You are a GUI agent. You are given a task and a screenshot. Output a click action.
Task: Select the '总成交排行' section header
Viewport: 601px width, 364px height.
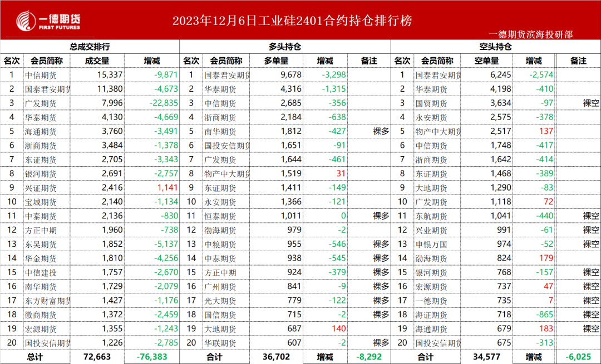(90, 47)
